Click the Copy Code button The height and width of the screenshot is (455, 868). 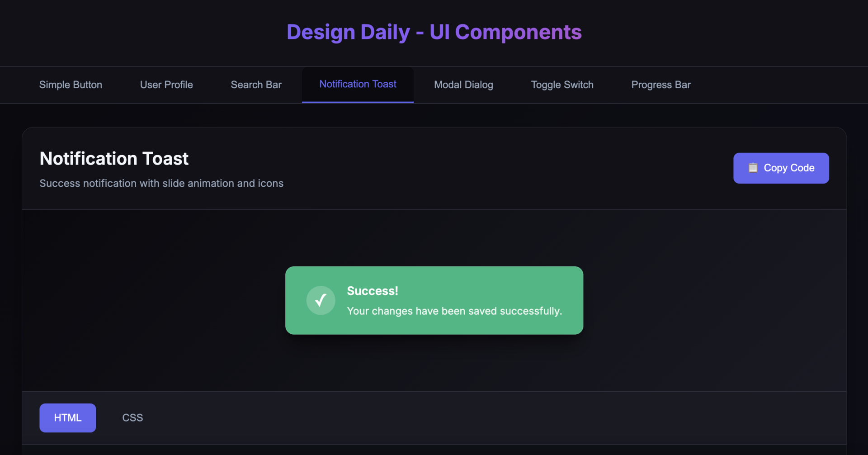tap(781, 168)
